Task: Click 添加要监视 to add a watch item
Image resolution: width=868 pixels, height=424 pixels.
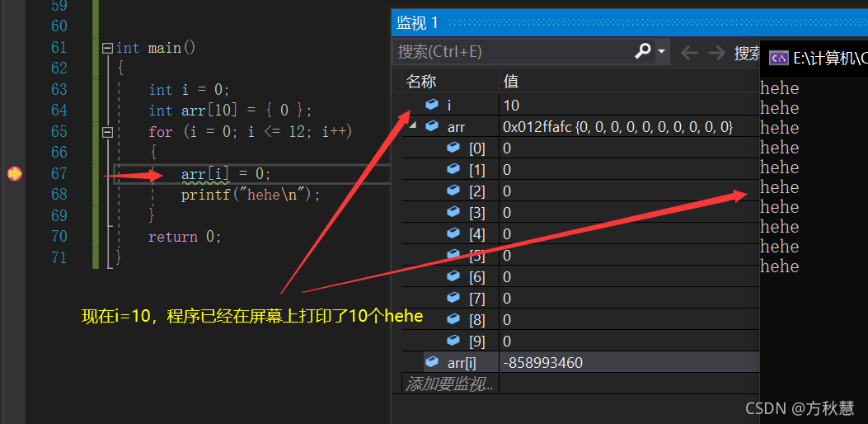Action: [450, 384]
